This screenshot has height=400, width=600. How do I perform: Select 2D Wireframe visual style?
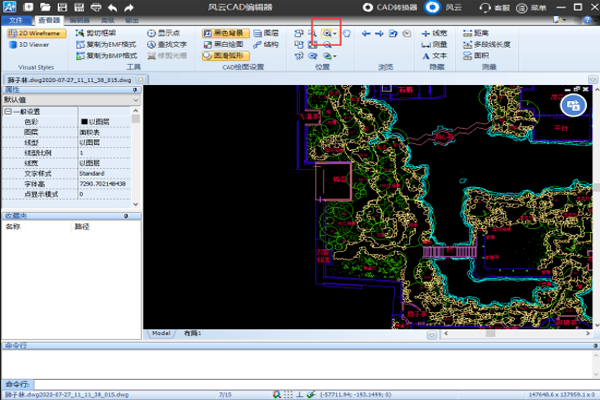36,33
